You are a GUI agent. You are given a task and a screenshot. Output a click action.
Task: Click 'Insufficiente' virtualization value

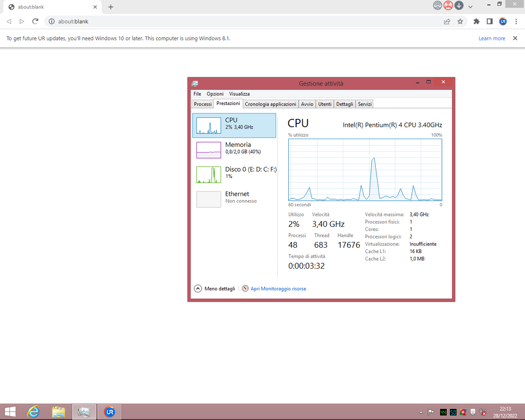[x=423, y=244]
